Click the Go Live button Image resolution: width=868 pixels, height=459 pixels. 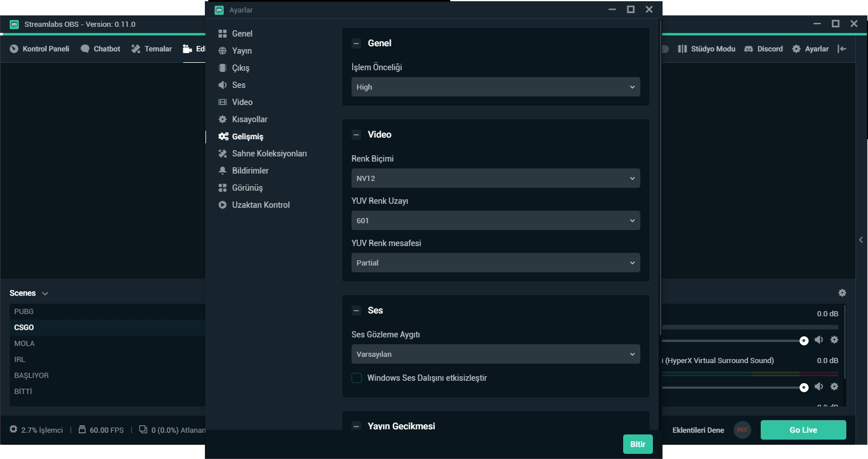pos(803,430)
